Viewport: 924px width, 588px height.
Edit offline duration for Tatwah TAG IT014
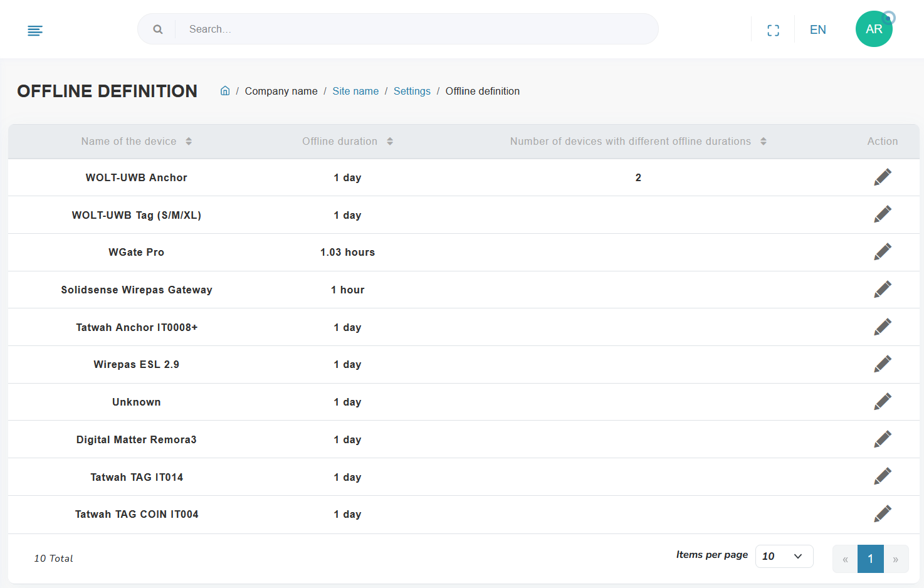pos(883,476)
